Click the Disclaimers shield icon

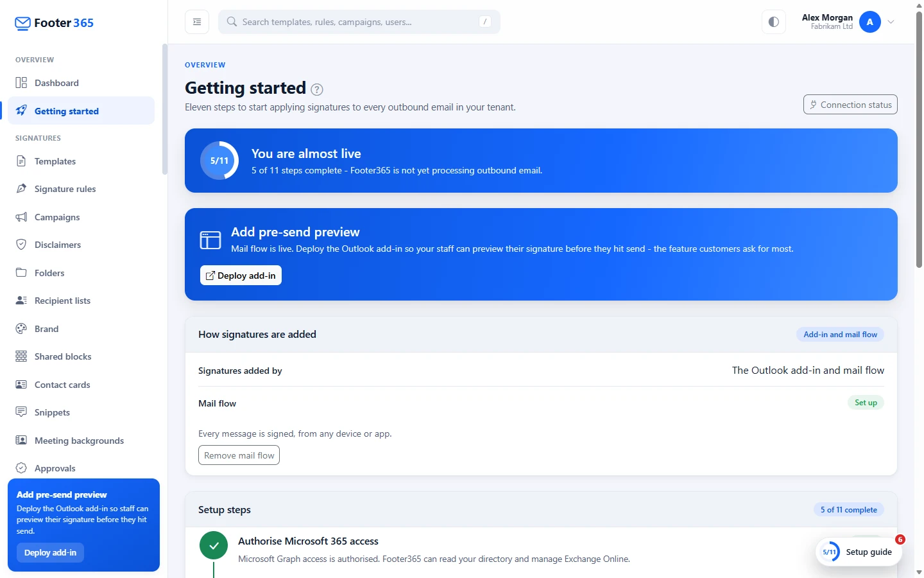point(21,245)
